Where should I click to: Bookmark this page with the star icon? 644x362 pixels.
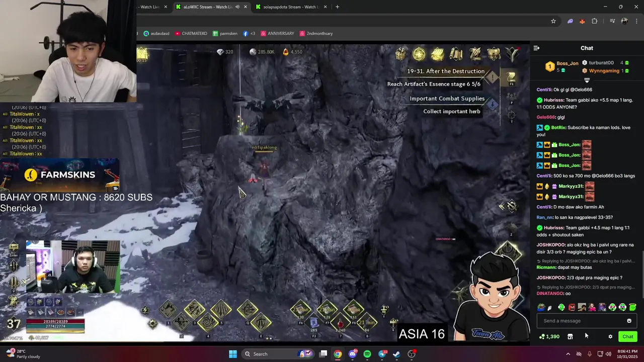pyautogui.click(x=553, y=21)
